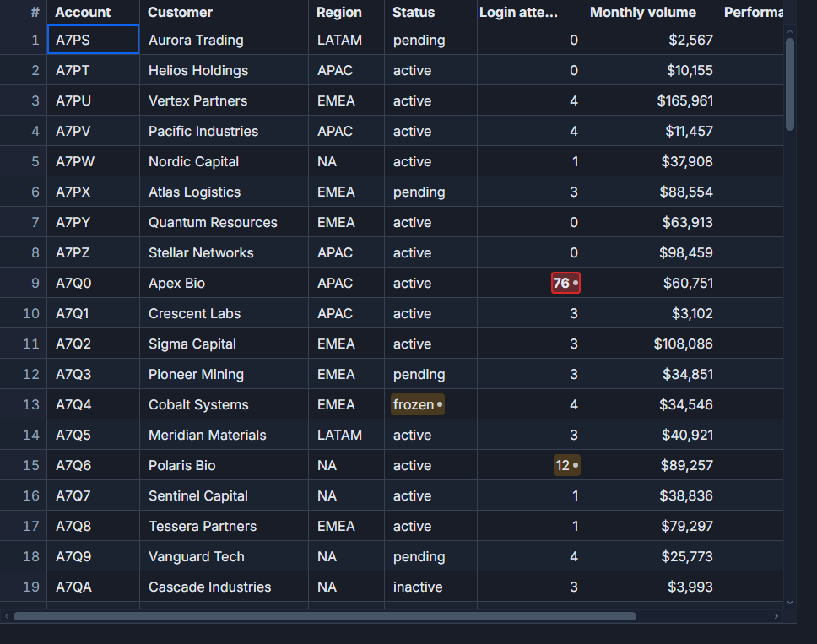Select row number 1 header
This screenshot has height=644, width=817.
(x=24, y=40)
